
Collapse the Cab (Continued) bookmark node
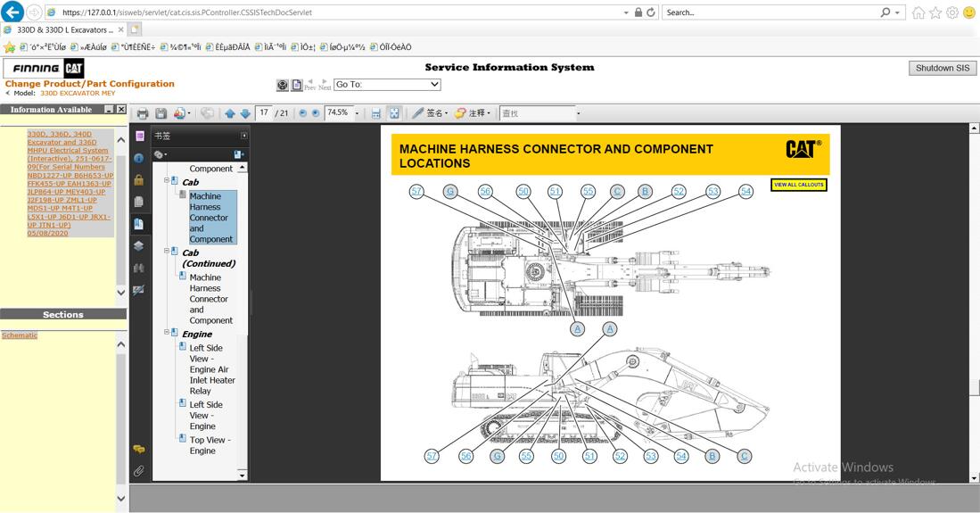coord(167,251)
